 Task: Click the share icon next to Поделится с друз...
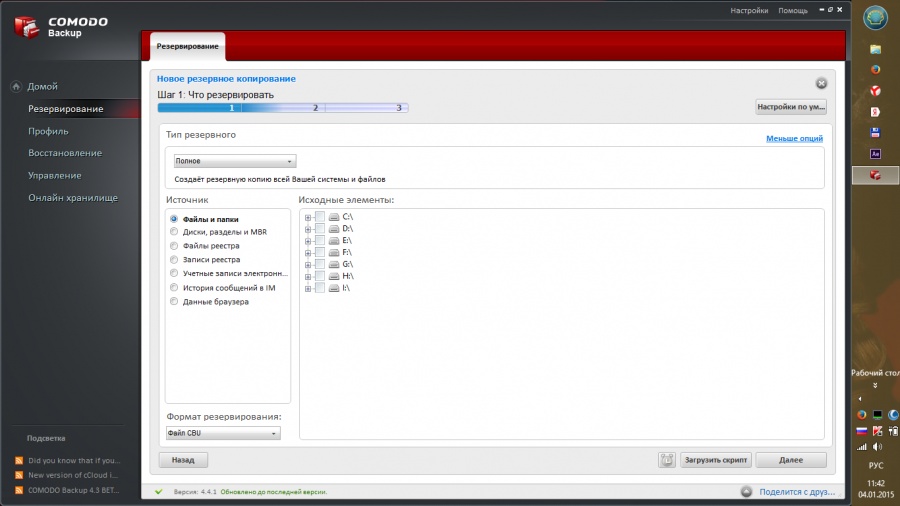coord(746,492)
